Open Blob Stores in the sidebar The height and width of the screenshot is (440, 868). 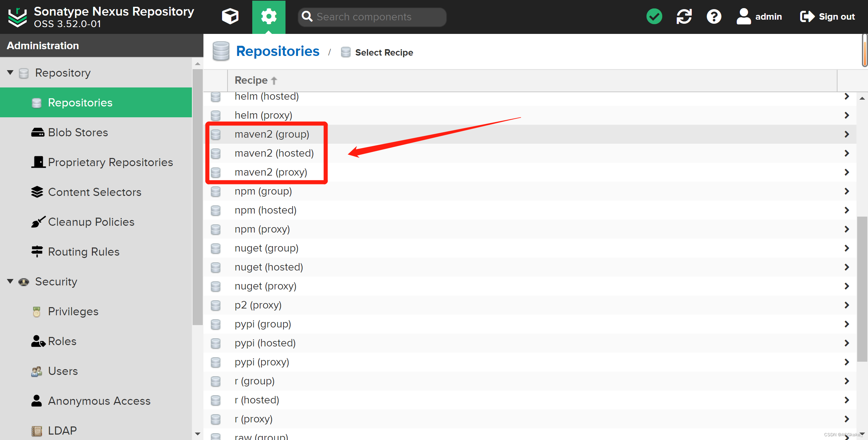point(78,133)
